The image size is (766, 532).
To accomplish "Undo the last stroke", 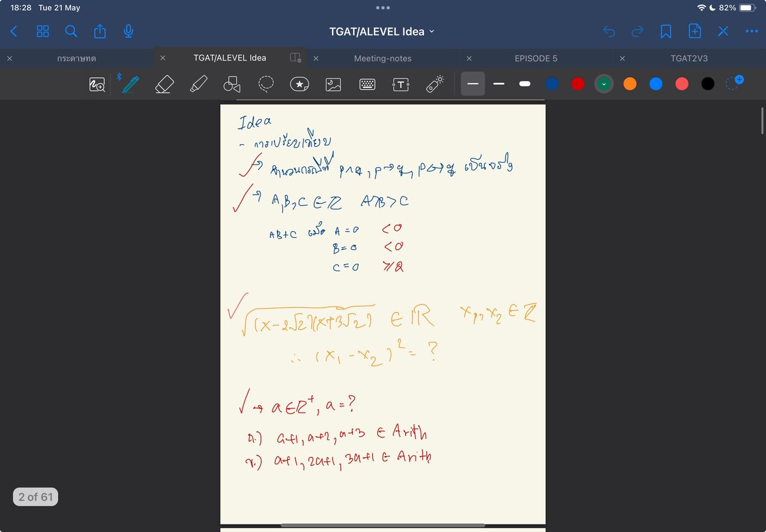I will pos(609,31).
